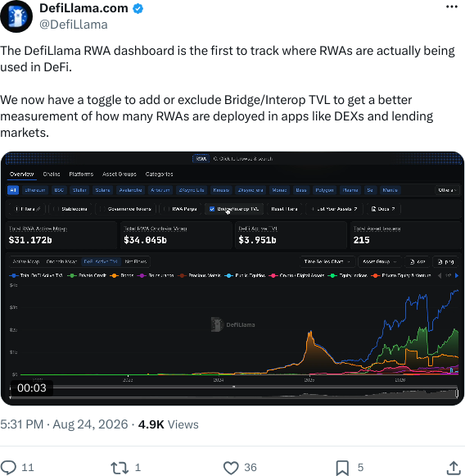Click the blue verified badge
The height and width of the screenshot is (476, 465).
(x=138, y=8)
